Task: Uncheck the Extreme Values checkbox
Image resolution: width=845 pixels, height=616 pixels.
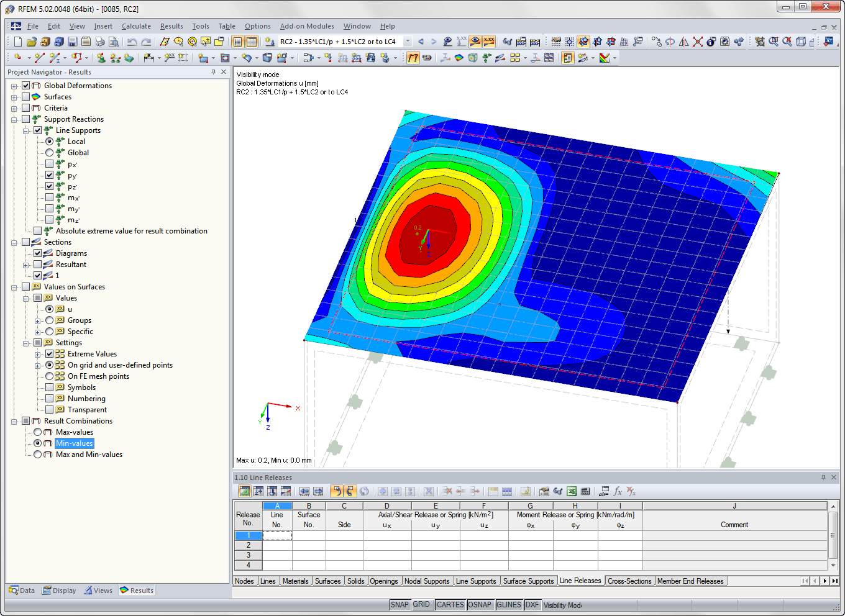Action: click(x=49, y=354)
